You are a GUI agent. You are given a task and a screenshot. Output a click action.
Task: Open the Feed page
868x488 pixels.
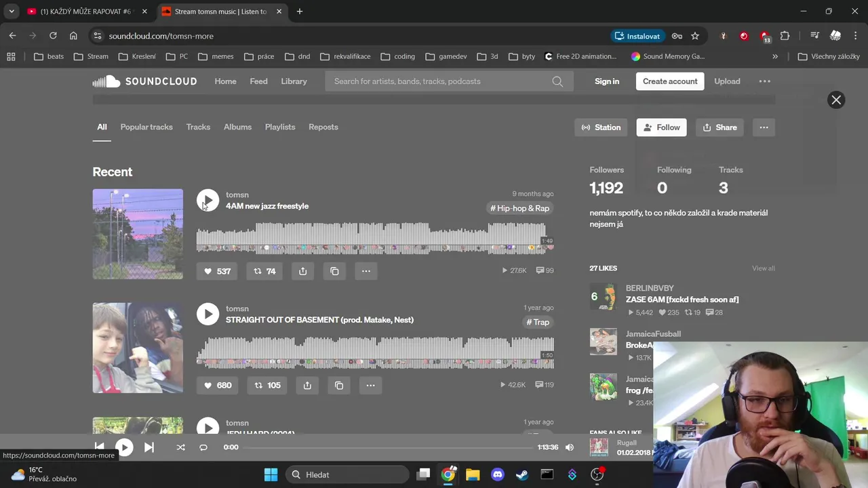(258, 81)
